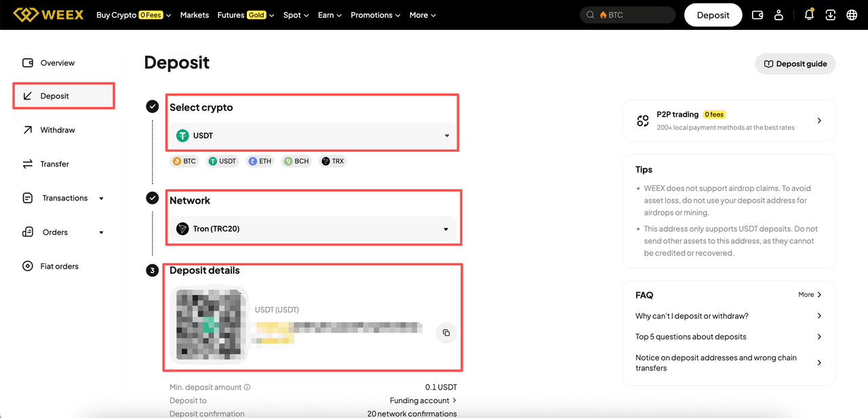Click the white Deposit button in header
This screenshot has height=418, width=868.
pos(713,15)
